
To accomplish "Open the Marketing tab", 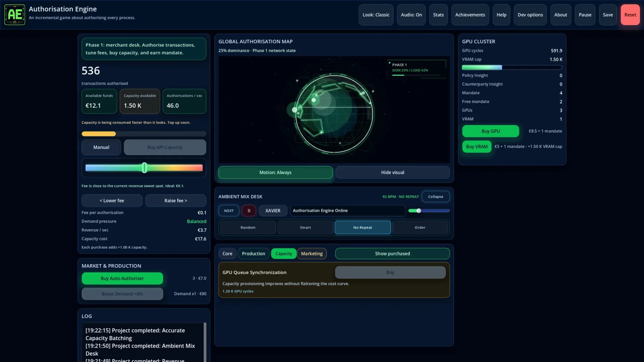I will 312,253.
